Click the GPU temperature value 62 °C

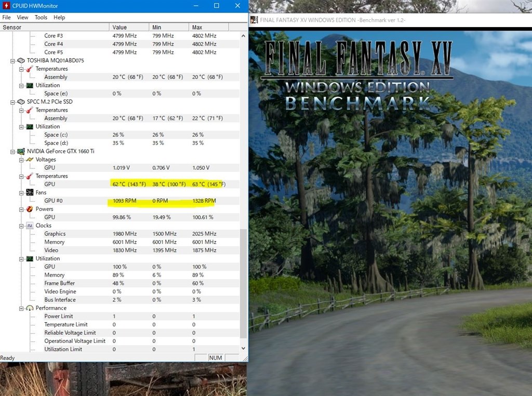click(129, 184)
